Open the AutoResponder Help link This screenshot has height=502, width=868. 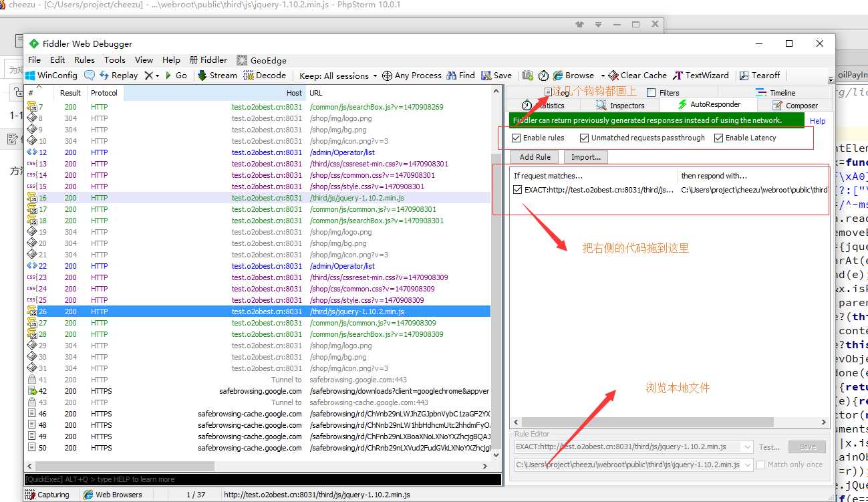coord(817,121)
